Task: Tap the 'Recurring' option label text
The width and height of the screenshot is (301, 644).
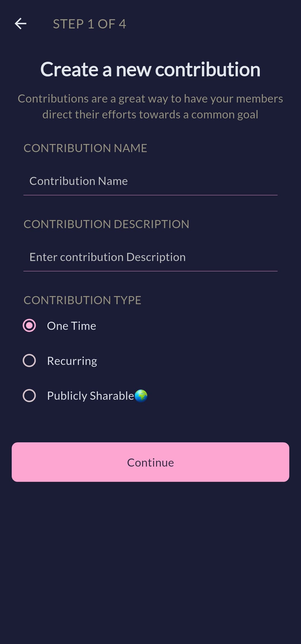Action: (72, 361)
